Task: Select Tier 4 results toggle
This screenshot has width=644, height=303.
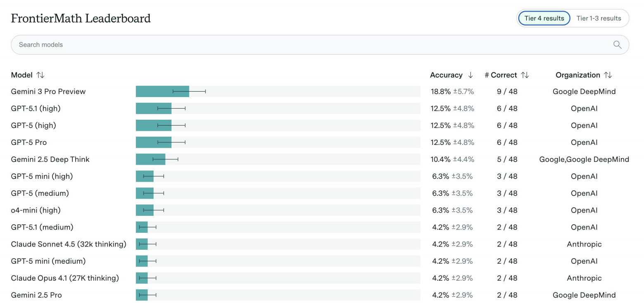Action: (544, 18)
